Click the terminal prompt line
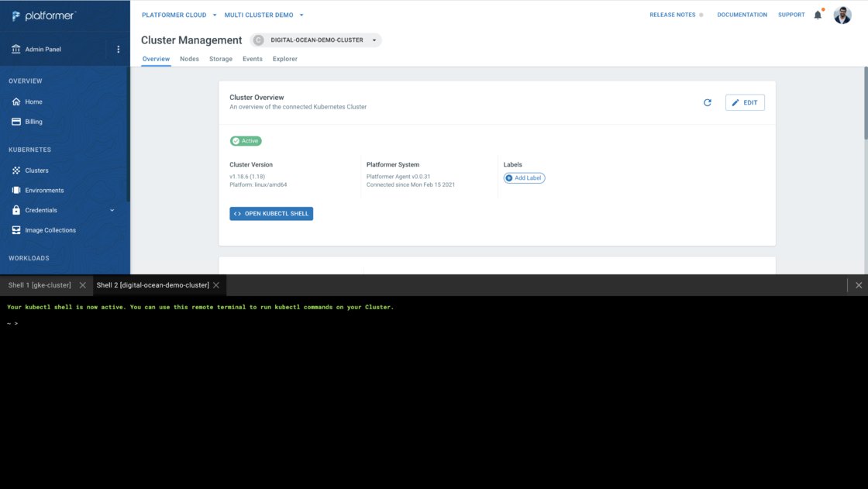Image resolution: width=868 pixels, height=489 pixels. tap(12, 323)
